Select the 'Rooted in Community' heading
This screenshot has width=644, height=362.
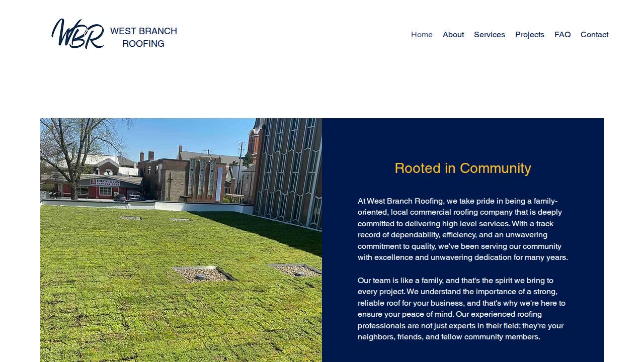coord(462,168)
